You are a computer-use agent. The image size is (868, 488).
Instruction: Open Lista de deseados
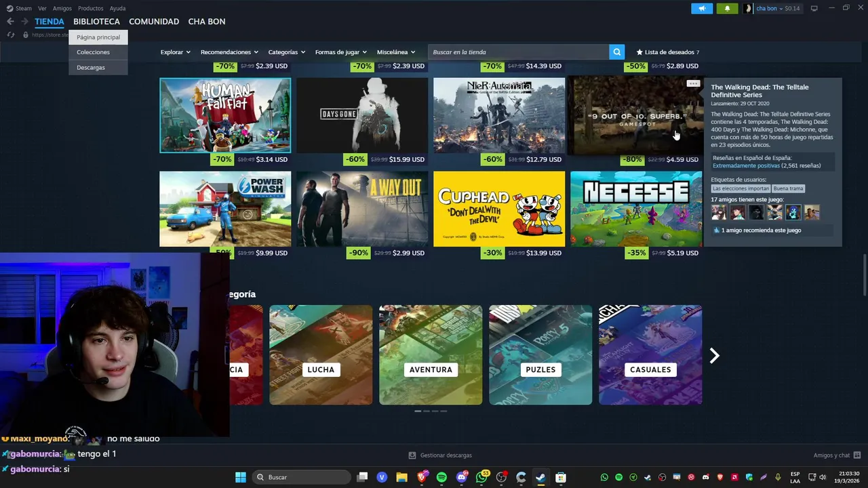[667, 52]
